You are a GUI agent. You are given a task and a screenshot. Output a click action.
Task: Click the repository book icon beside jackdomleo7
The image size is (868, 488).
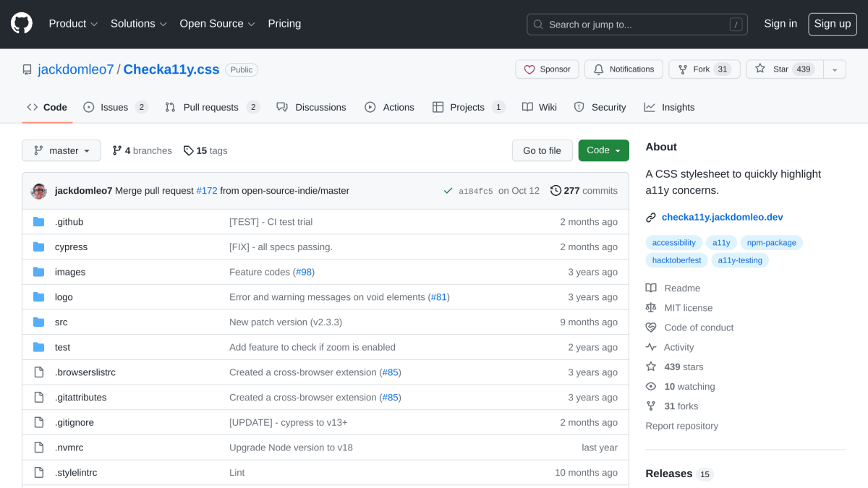point(27,70)
